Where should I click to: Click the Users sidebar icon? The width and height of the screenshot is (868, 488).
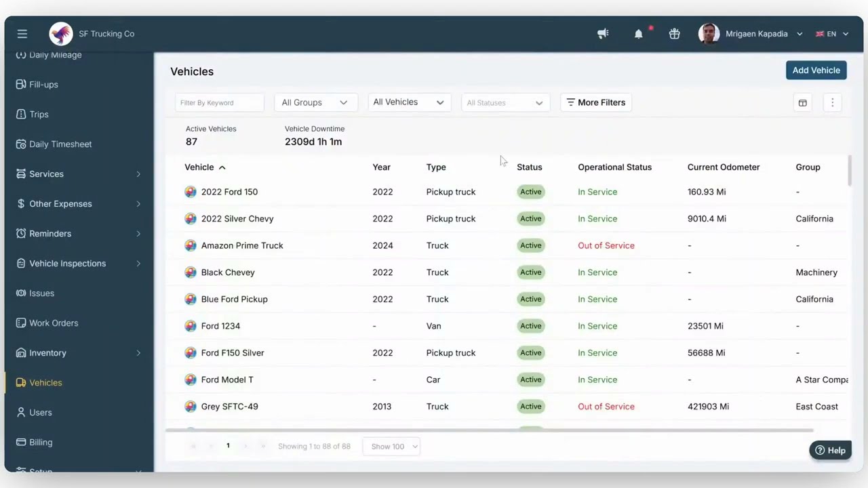coord(21,412)
